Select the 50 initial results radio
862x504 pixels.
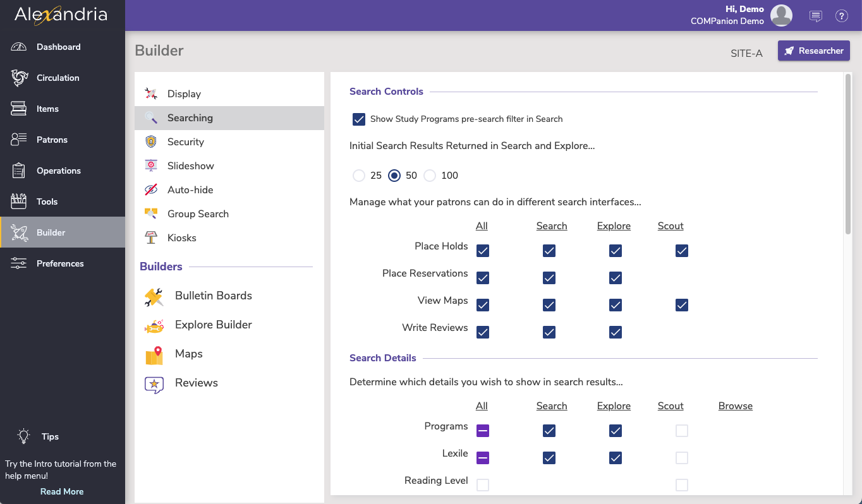(394, 176)
